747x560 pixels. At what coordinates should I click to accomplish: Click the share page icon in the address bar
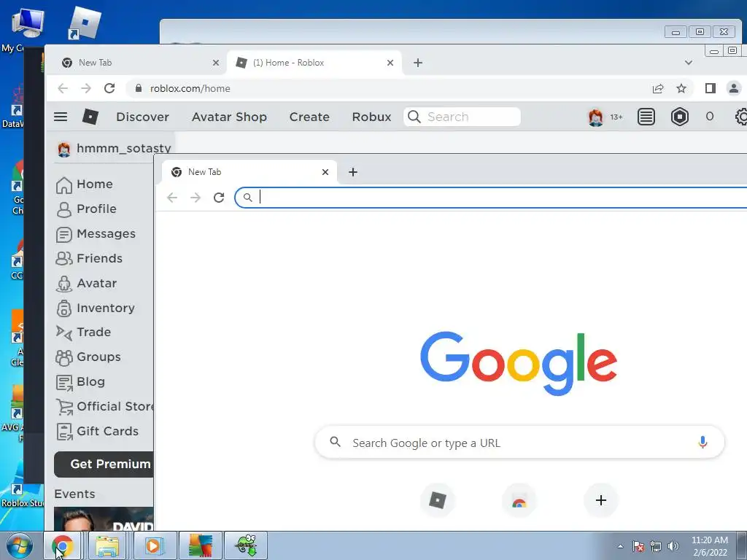tap(658, 88)
